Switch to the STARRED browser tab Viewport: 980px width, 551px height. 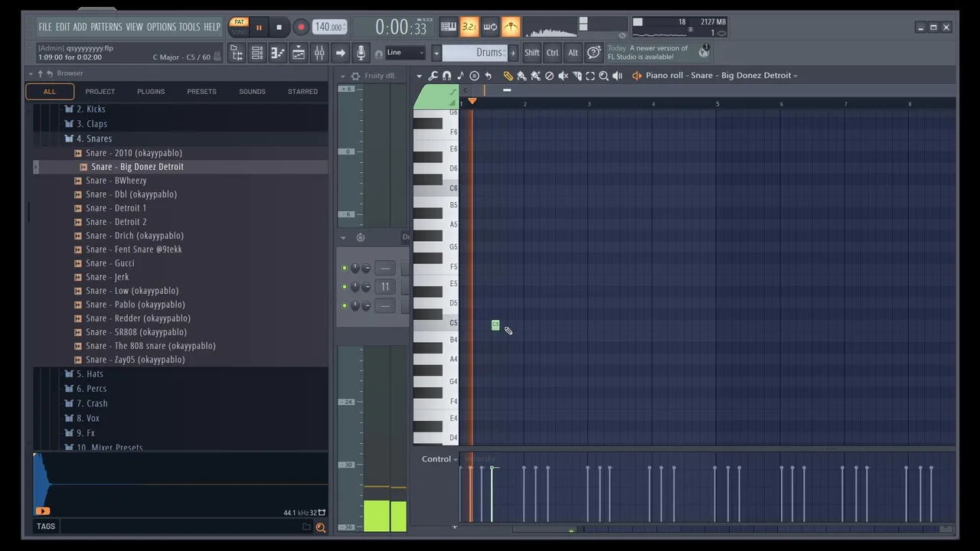(x=302, y=92)
